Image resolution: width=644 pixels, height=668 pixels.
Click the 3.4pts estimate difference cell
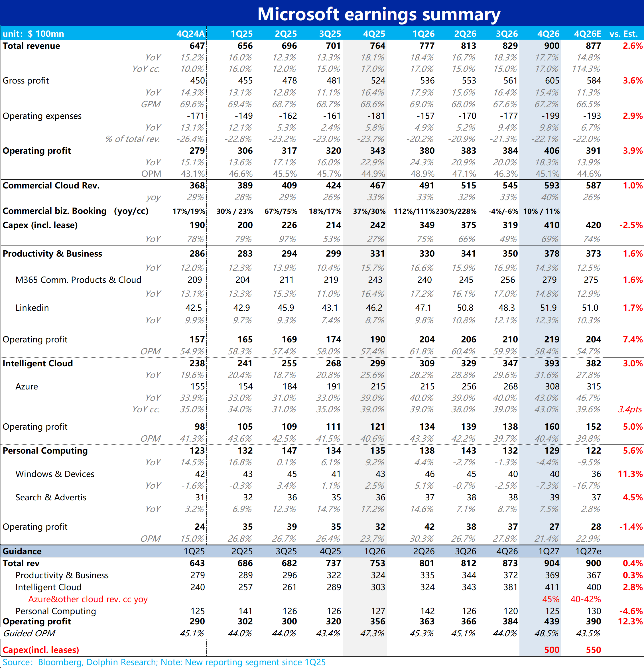coord(630,409)
